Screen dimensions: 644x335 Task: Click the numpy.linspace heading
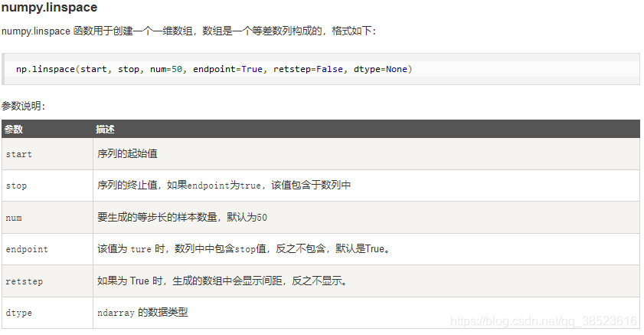49,8
